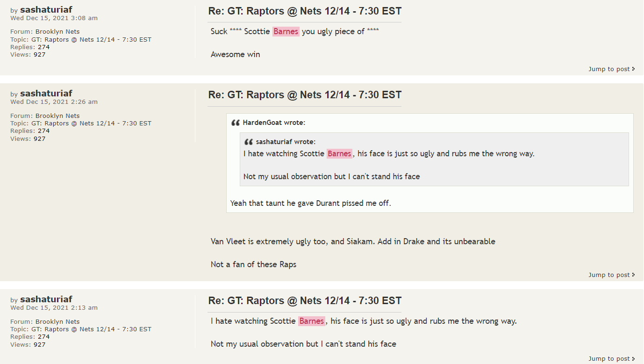Screen dimensions: 644x364
Task: Open Brooklyn Nets forum link in 2:26 am post
Action: click(57, 116)
